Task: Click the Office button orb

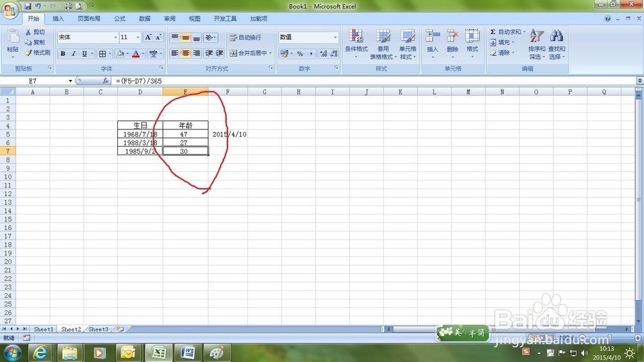Action: pyautogui.click(x=10, y=10)
